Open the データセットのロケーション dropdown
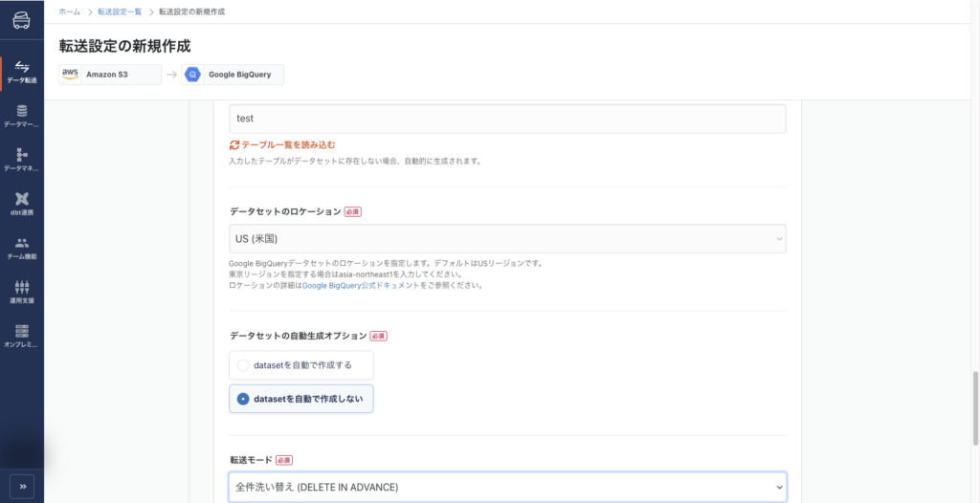Viewport: 980px width, 503px height. (x=507, y=239)
